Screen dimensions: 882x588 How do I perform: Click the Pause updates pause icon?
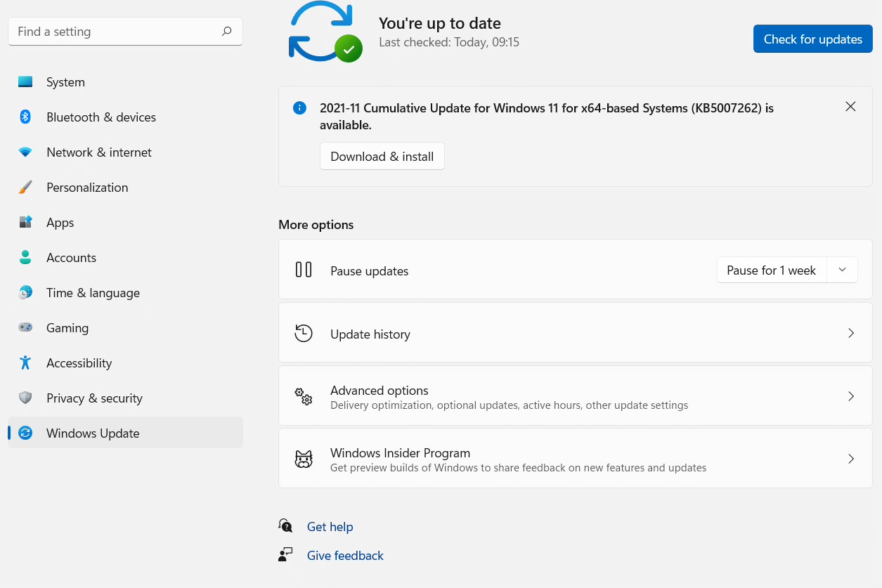coord(304,269)
